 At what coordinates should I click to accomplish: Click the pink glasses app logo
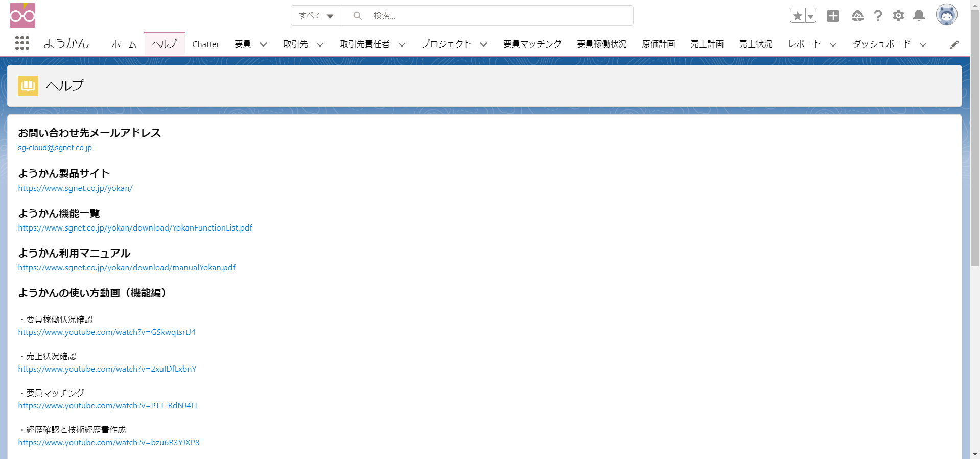click(x=22, y=15)
